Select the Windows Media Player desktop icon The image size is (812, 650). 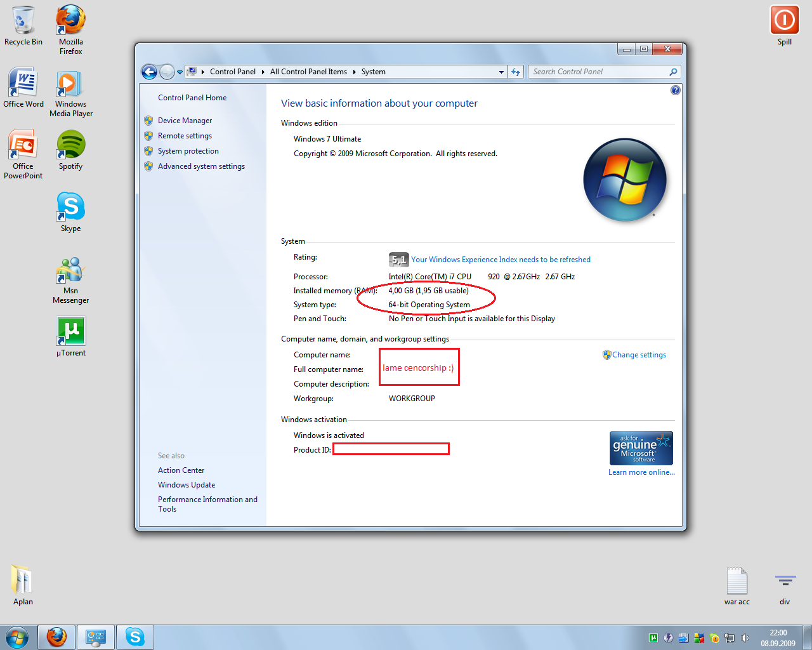point(71,93)
